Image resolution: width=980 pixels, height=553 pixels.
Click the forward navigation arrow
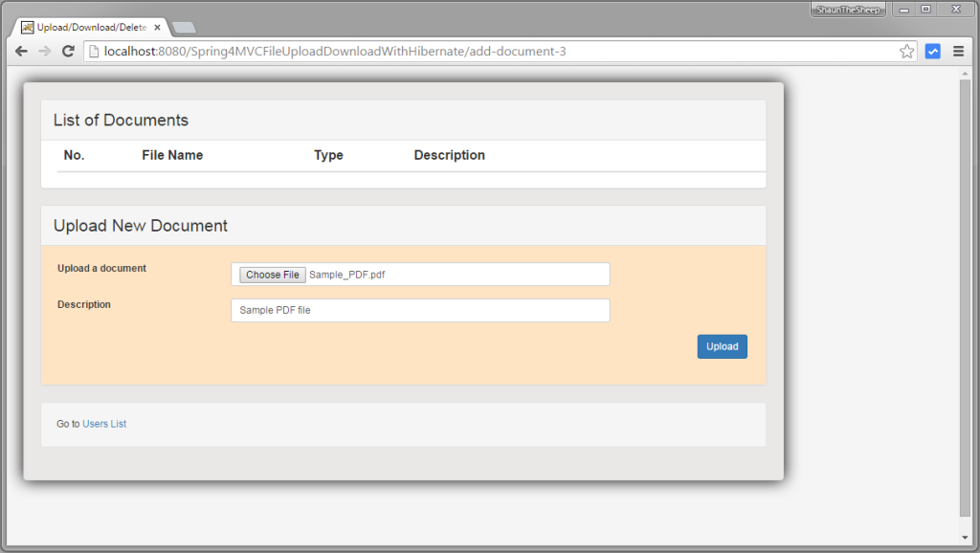44,51
